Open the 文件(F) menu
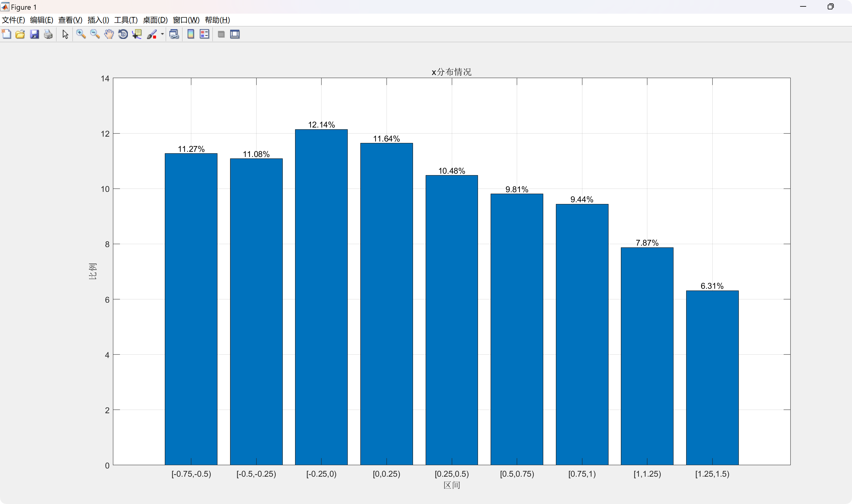This screenshot has width=852, height=504. (13, 20)
